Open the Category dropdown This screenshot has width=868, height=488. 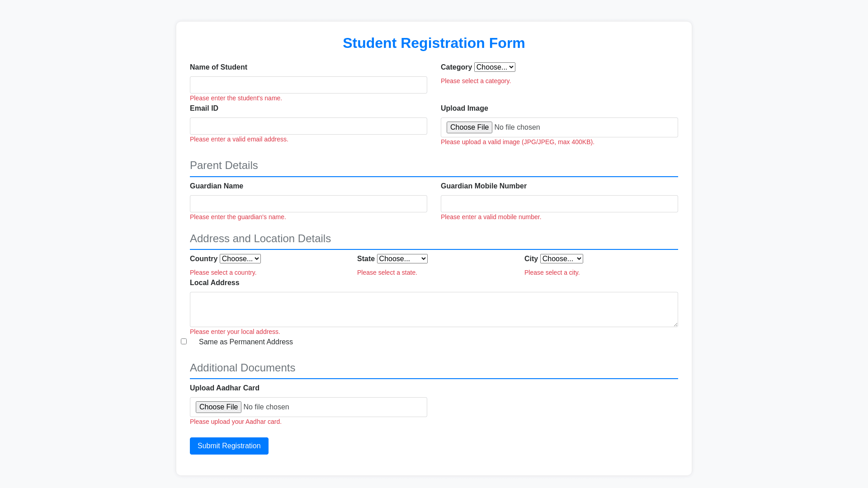coord(495,67)
